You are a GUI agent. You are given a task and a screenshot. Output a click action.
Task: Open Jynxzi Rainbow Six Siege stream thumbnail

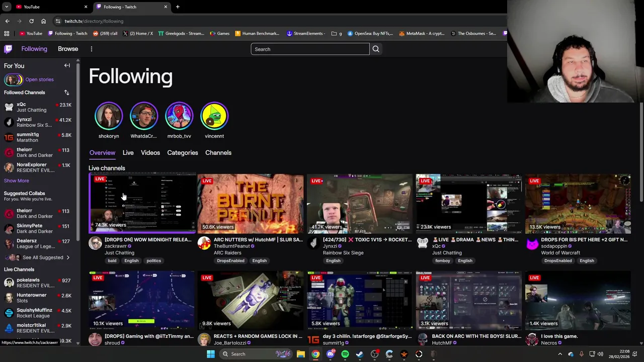click(x=360, y=204)
